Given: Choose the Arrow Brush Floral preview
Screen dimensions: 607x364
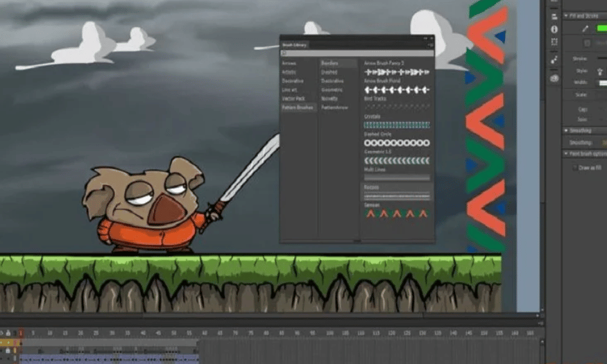Looking at the screenshot, I should [x=397, y=89].
